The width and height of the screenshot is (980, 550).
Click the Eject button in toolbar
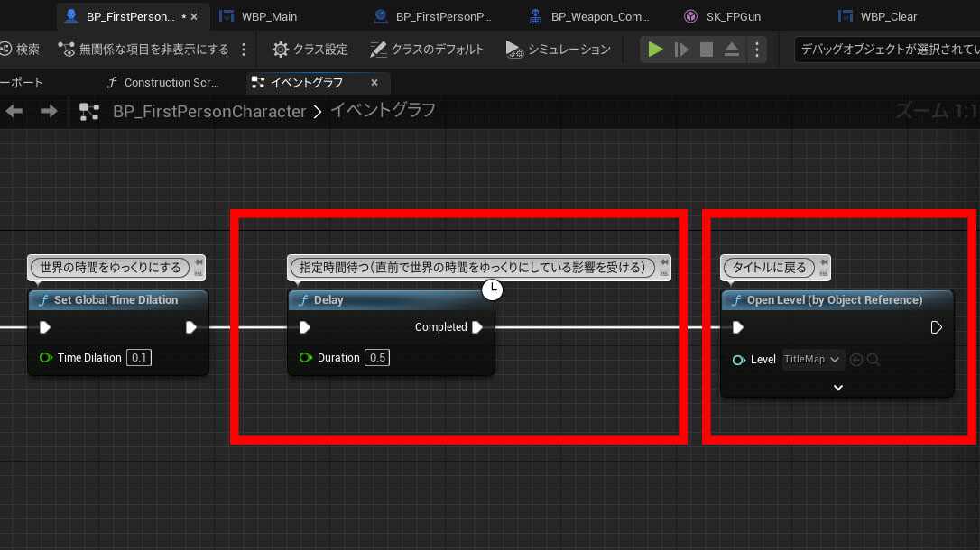click(732, 50)
